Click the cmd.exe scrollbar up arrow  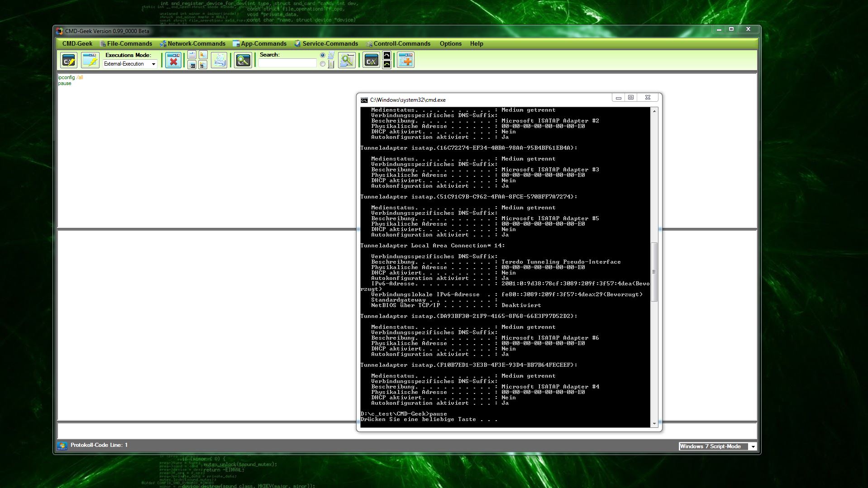pyautogui.click(x=654, y=111)
